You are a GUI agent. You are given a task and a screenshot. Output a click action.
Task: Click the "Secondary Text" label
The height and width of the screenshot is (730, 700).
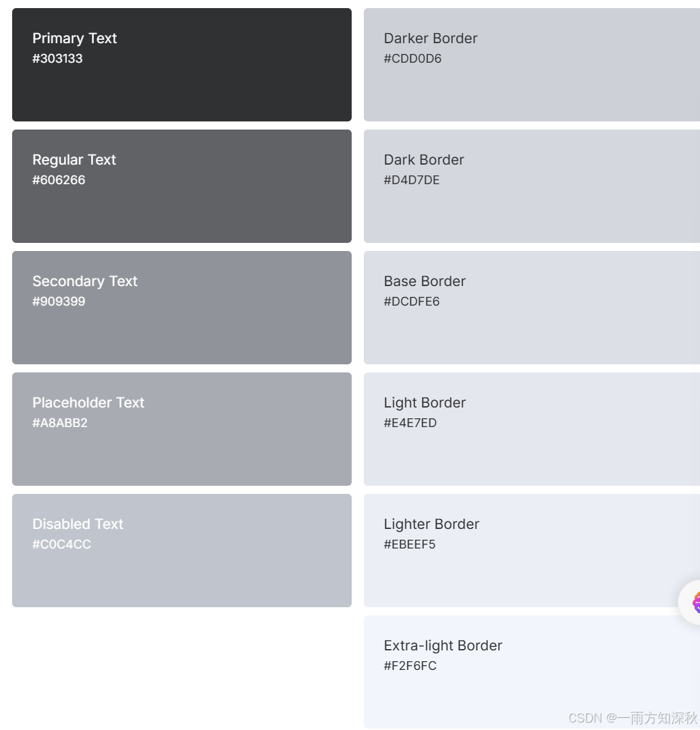point(85,281)
